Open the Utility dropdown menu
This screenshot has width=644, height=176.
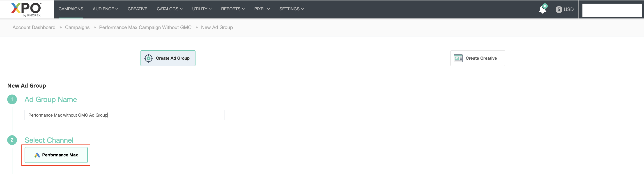pyautogui.click(x=202, y=9)
